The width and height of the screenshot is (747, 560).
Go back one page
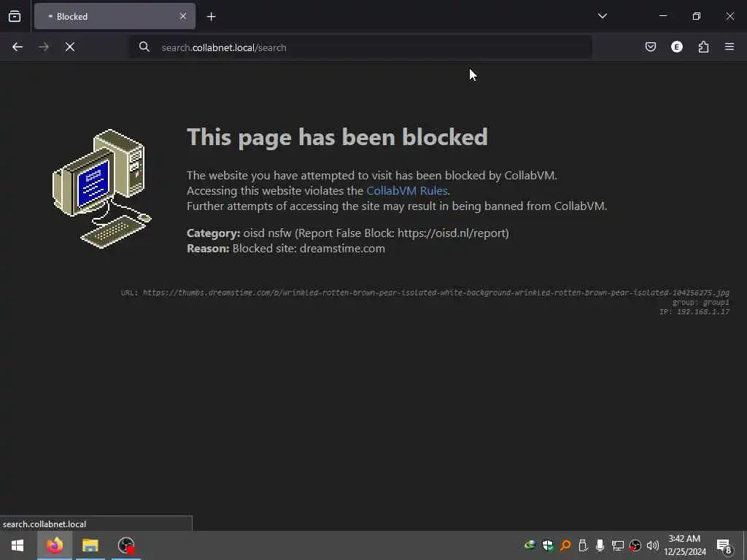tap(18, 47)
